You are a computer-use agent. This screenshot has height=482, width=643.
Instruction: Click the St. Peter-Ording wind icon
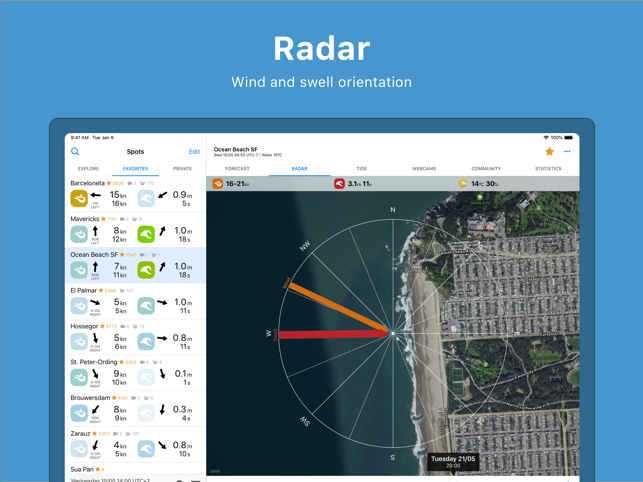click(79, 377)
